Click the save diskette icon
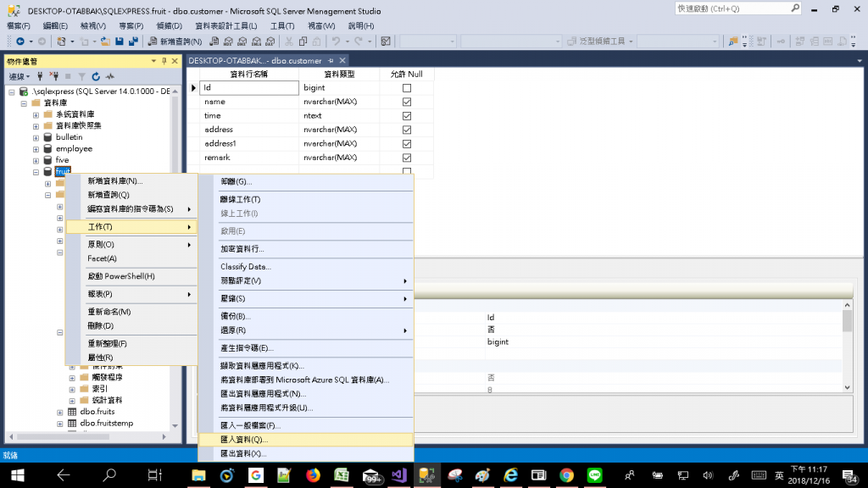The image size is (868, 488). [119, 42]
